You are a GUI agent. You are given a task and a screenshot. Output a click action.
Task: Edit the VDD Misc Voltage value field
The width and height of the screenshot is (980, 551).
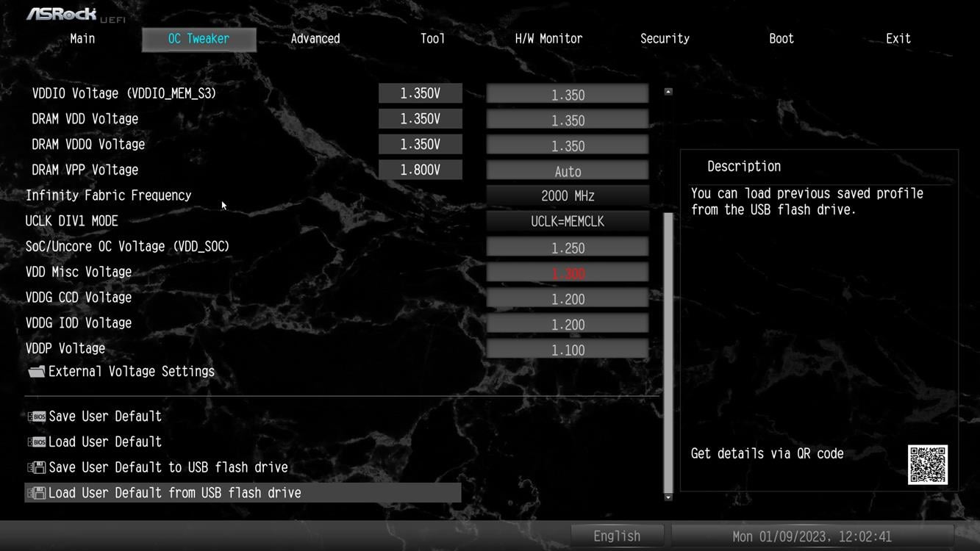(x=567, y=273)
